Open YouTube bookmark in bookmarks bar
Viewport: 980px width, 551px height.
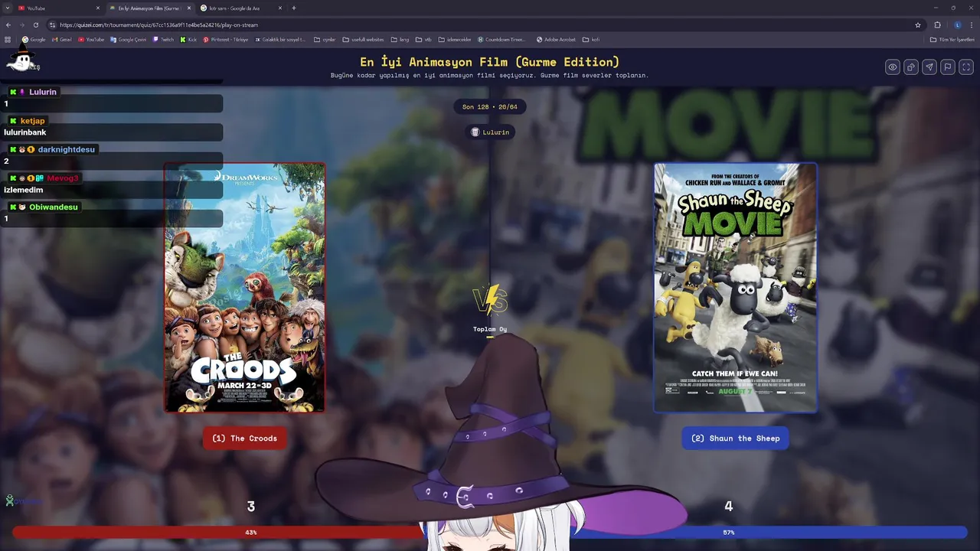[x=90, y=39]
